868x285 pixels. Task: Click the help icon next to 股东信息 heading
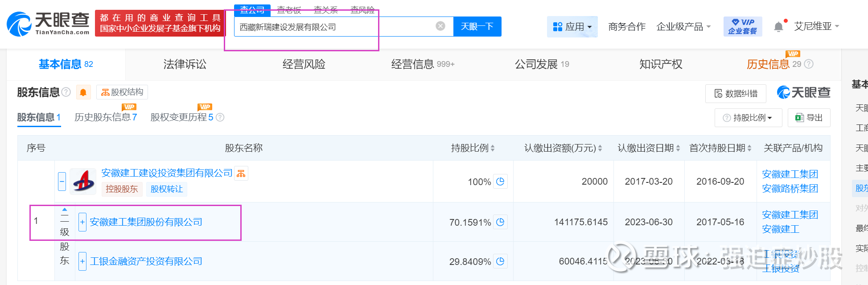pos(66,92)
